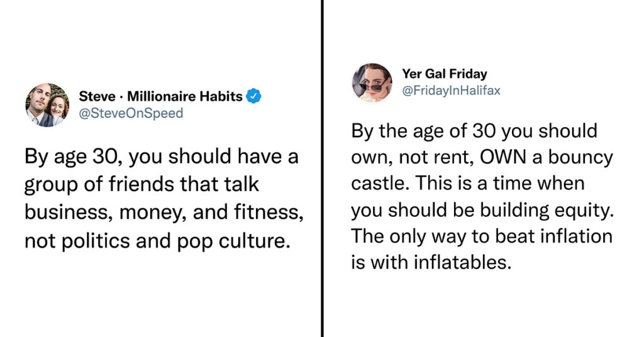Click the line "By age 30, you should have a"
This screenshot has width=644, height=337.
point(162,157)
